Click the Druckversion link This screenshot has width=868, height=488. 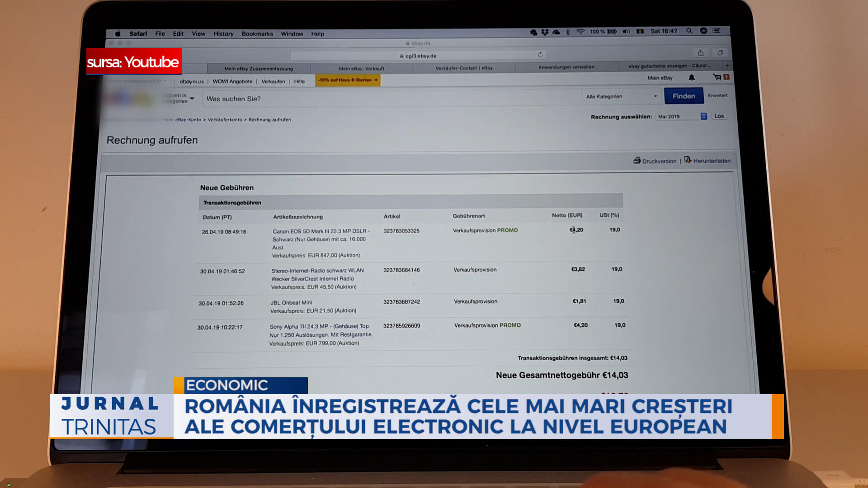[x=659, y=161]
